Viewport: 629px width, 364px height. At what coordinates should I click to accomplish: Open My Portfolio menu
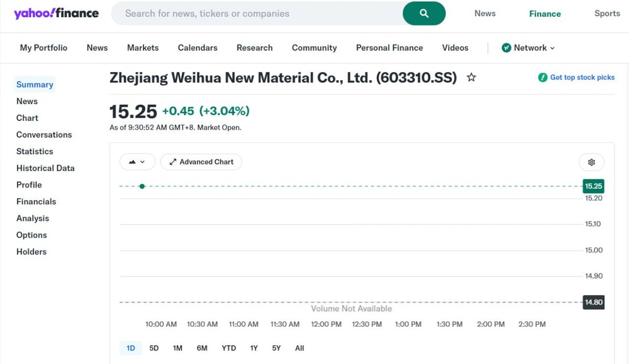click(x=44, y=48)
